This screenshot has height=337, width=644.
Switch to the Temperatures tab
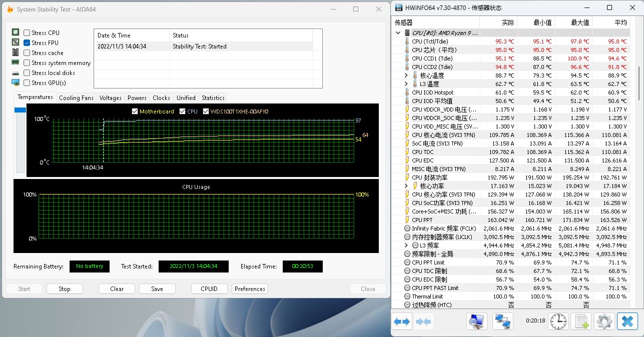[35, 97]
